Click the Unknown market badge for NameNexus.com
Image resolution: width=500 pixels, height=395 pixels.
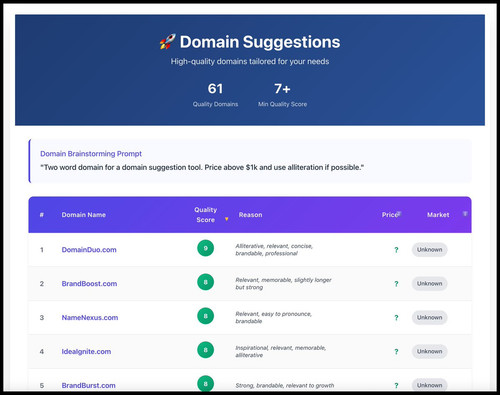[429, 318]
